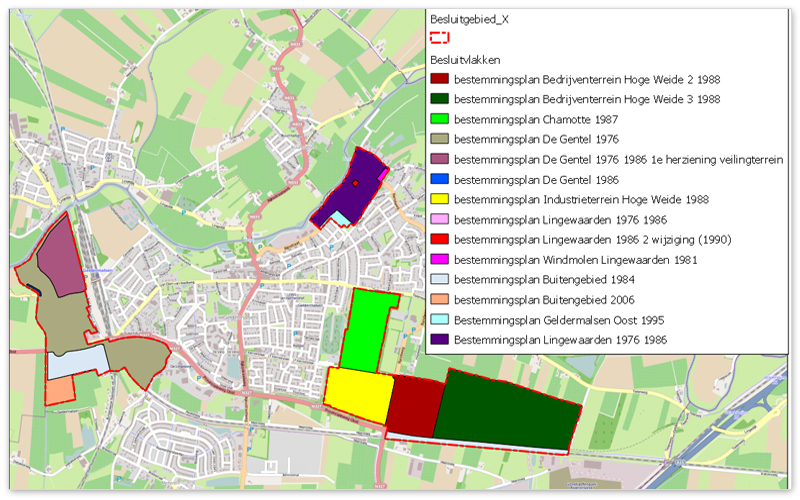This screenshot has height=500, width=800.
Task: Click label 'bestemmingsplan De Gentel 1986'
Action: pos(536,180)
